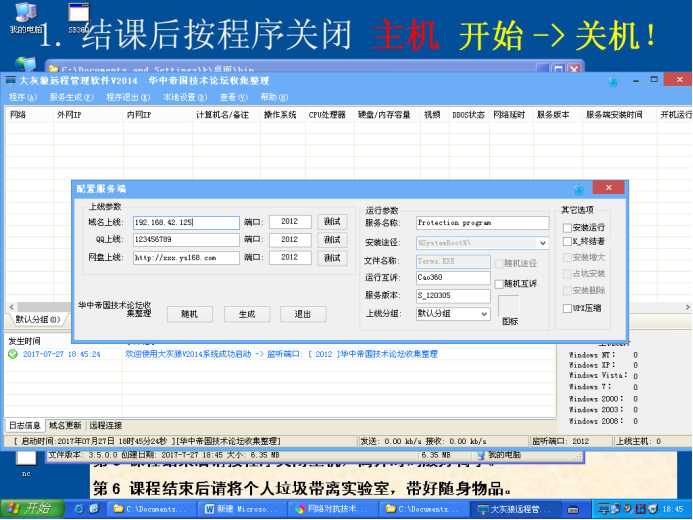Click the 随机 button

[189, 314]
